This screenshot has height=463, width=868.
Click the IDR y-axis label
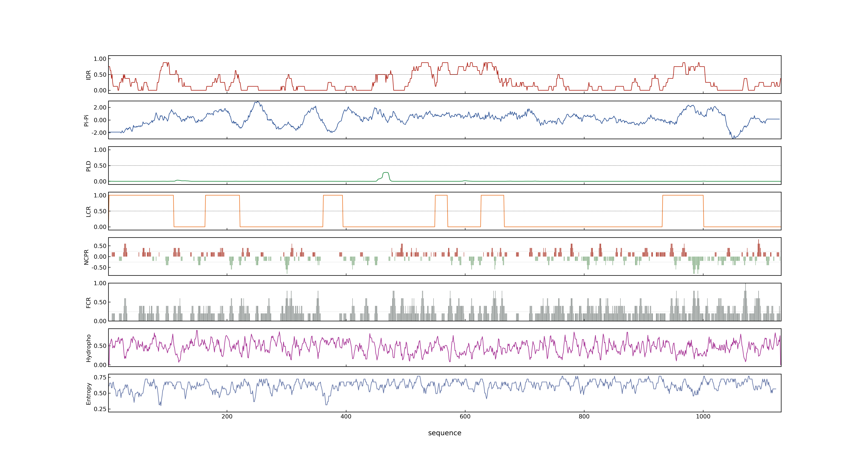[88, 75]
